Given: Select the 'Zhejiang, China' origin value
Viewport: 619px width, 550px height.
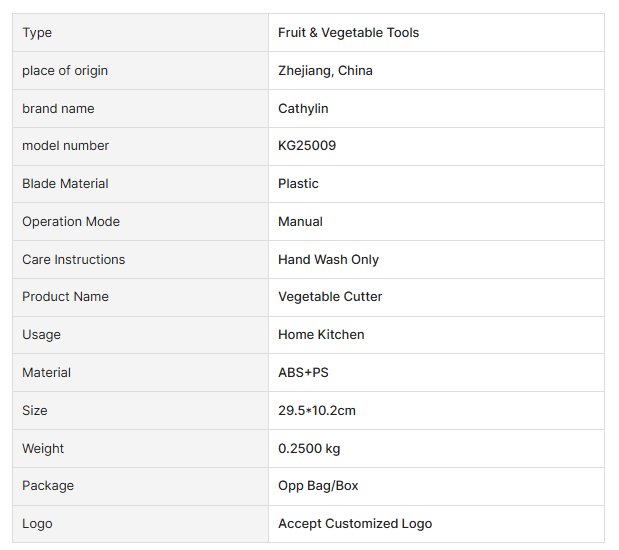Looking at the screenshot, I should coord(325,71).
